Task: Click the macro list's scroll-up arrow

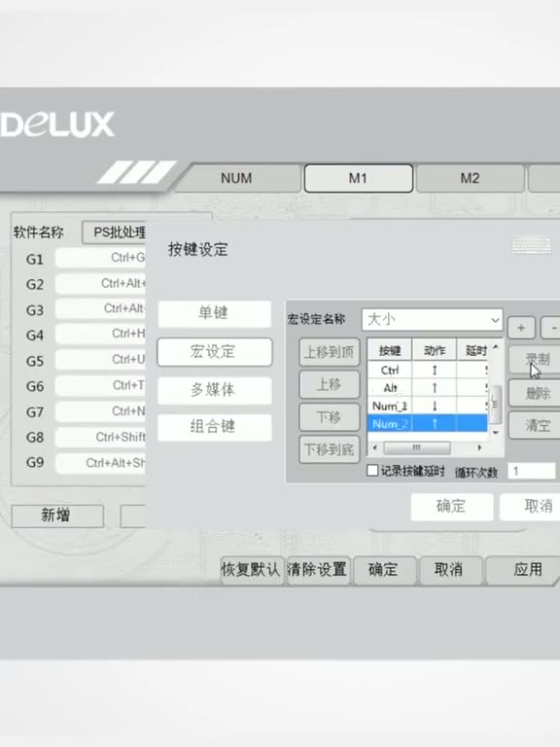Action: tap(495, 347)
